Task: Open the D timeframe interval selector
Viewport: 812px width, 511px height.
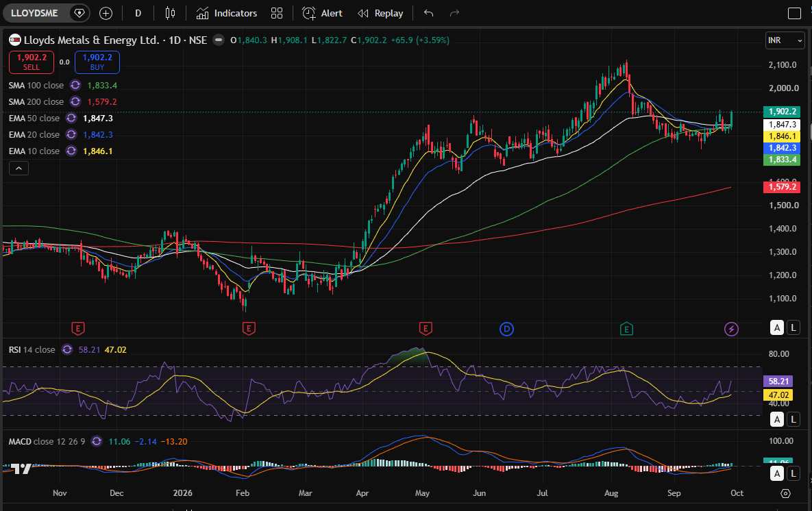Action: pos(138,14)
